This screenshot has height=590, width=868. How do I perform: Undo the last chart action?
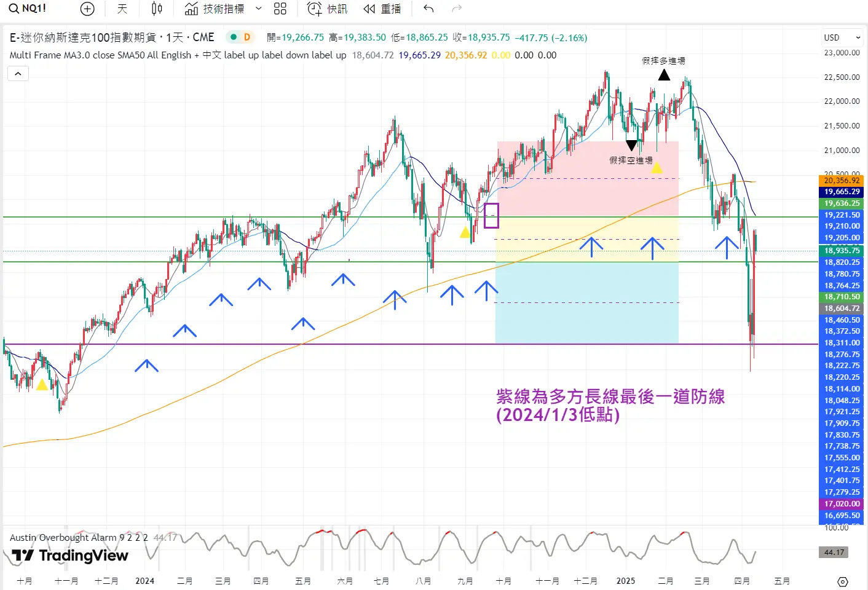(428, 9)
